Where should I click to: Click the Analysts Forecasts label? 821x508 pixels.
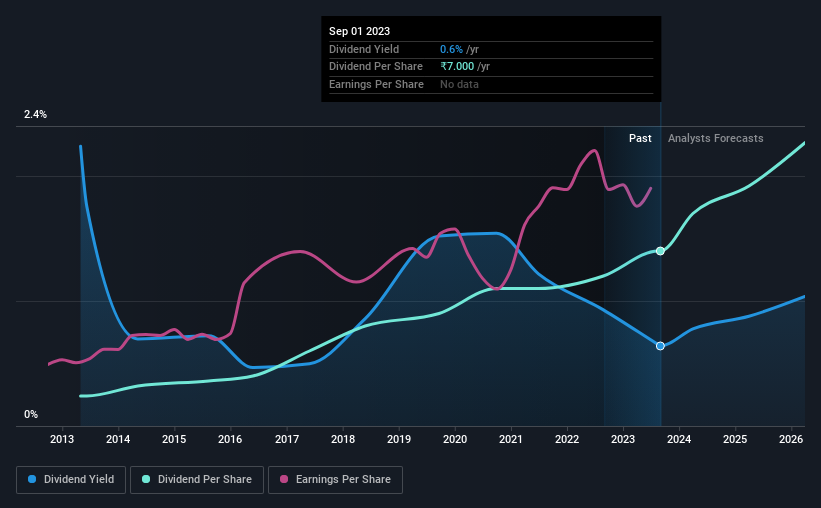tap(715, 138)
